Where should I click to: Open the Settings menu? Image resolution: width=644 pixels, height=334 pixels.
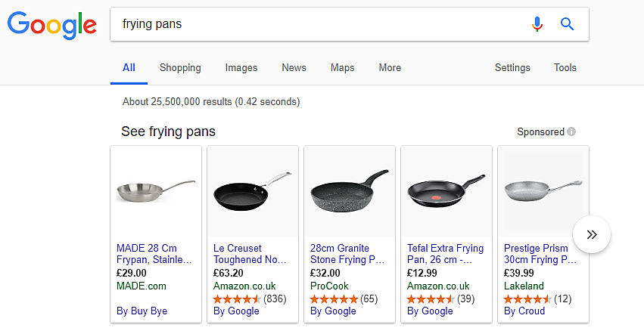coord(512,68)
